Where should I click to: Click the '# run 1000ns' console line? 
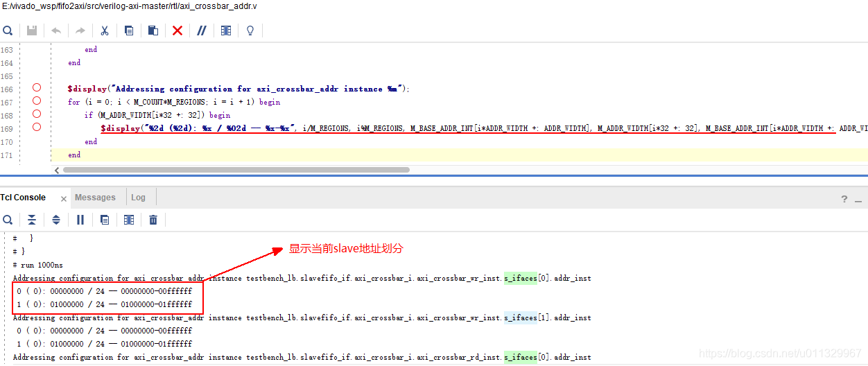(38, 265)
